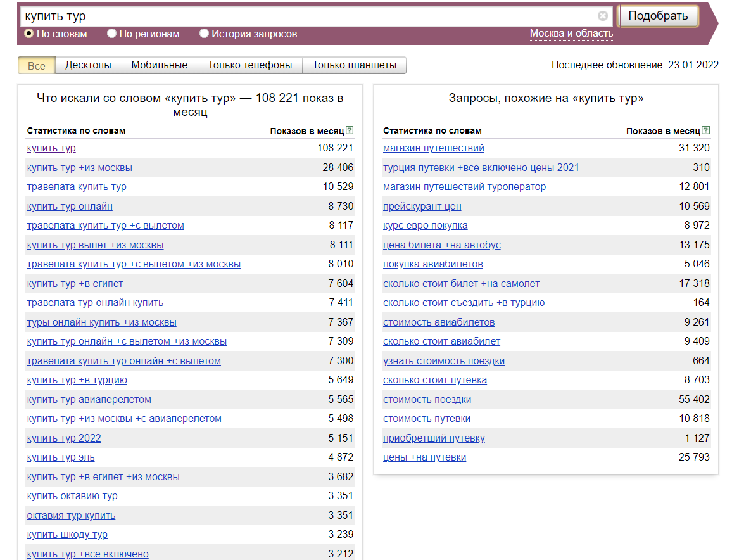
Task: Open 'магазин путешествий туроператор' link
Action: (465, 187)
